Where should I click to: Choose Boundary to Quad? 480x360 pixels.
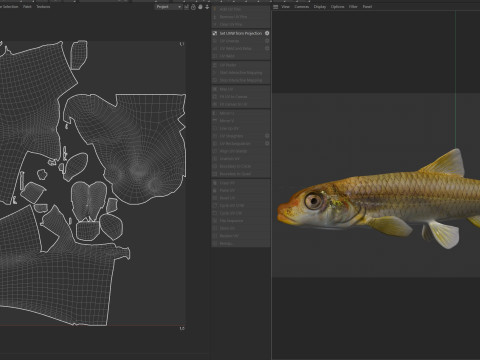(x=241, y=174)
